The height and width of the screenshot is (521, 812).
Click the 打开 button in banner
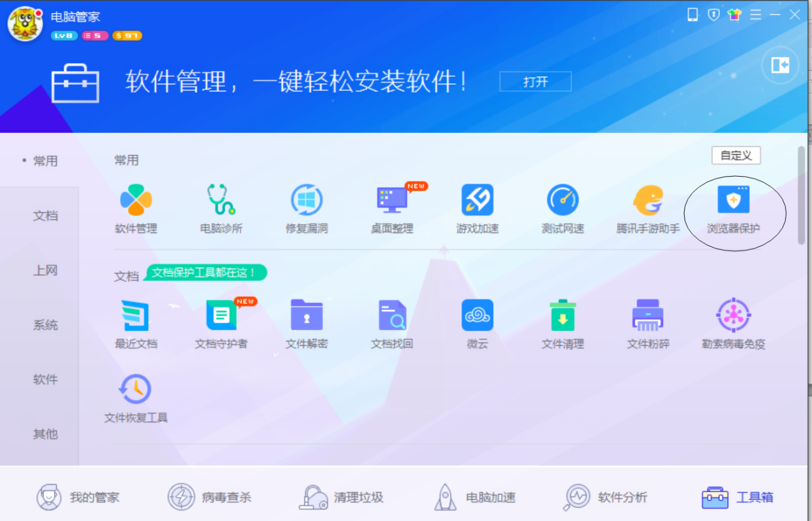(x=536, y=81)
